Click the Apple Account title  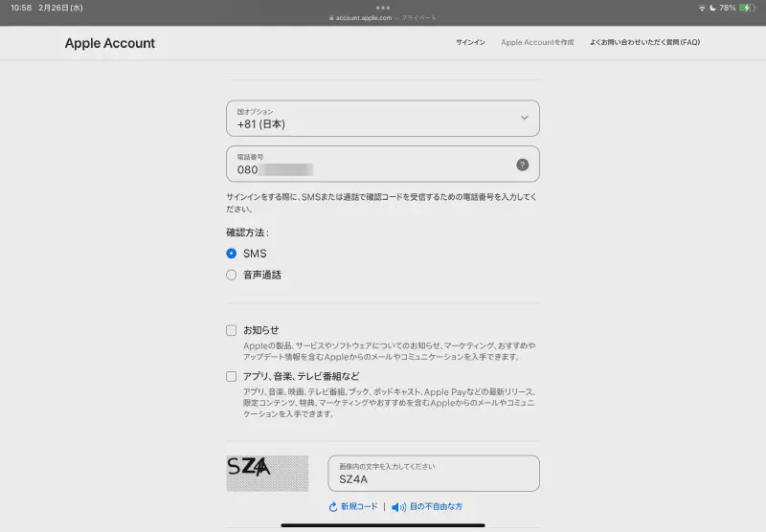pos(110,43)
